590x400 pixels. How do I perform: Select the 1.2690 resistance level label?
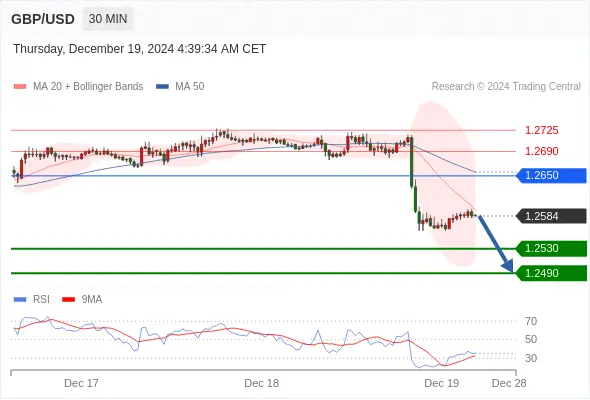click(541, 151)
